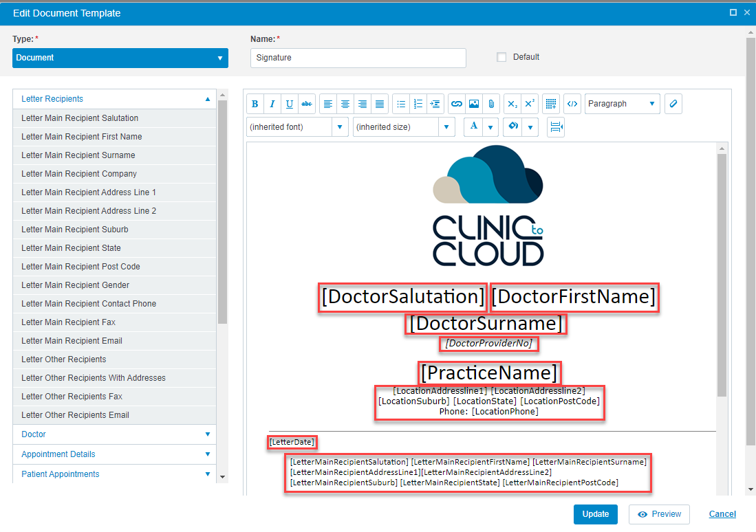Insert unordered bullet list
The image size is (756, 532).
point(401,104)
